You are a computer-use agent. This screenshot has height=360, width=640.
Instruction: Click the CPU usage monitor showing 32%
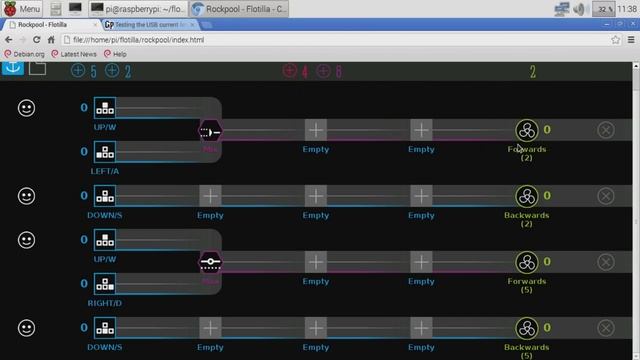coord(604,9)
